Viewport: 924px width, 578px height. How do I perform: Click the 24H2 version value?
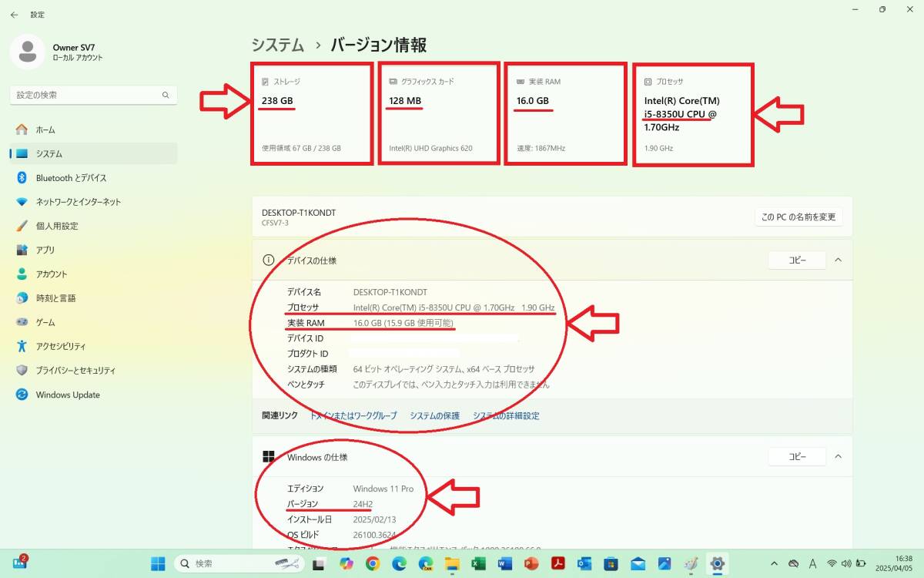363,504
